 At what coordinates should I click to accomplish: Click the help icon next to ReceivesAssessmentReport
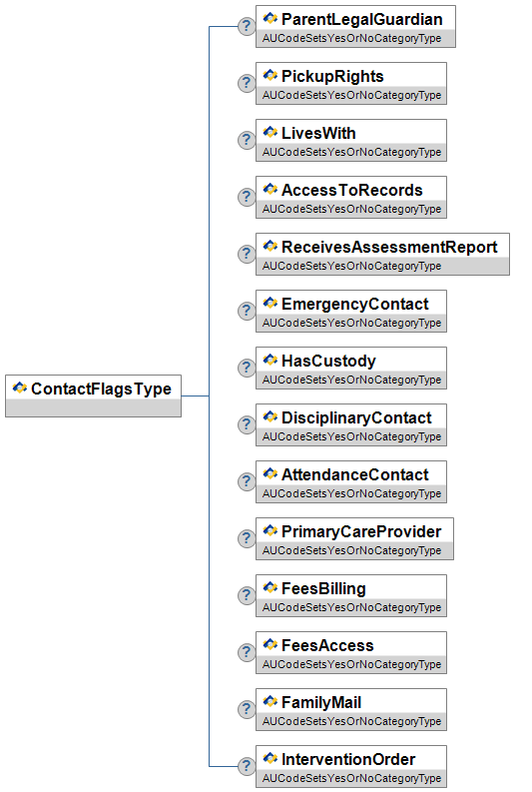(247, 254)
